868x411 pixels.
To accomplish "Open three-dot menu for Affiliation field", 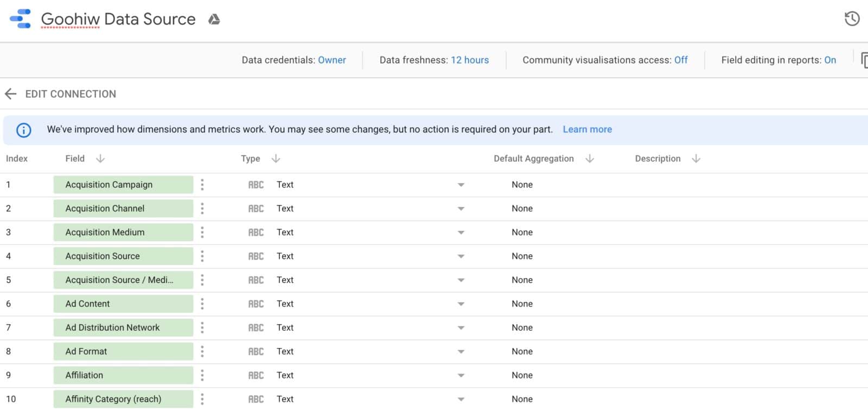I will coord(202,375).
